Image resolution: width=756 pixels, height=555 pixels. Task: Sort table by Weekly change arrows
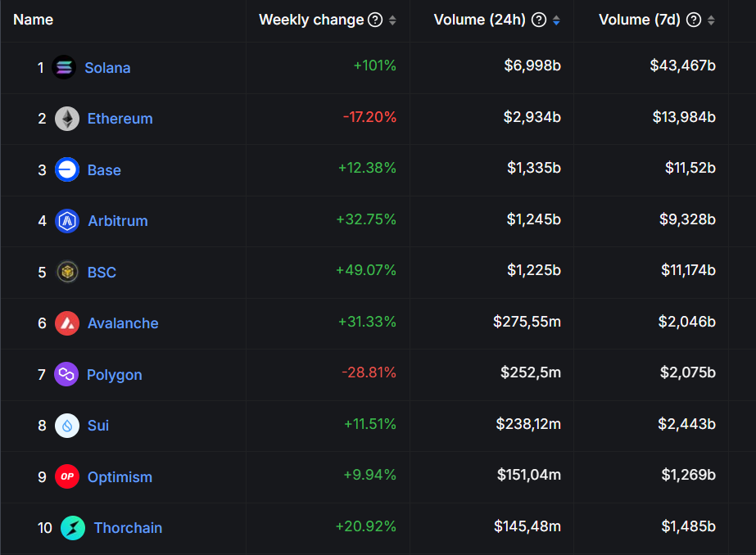click(392, 20)
